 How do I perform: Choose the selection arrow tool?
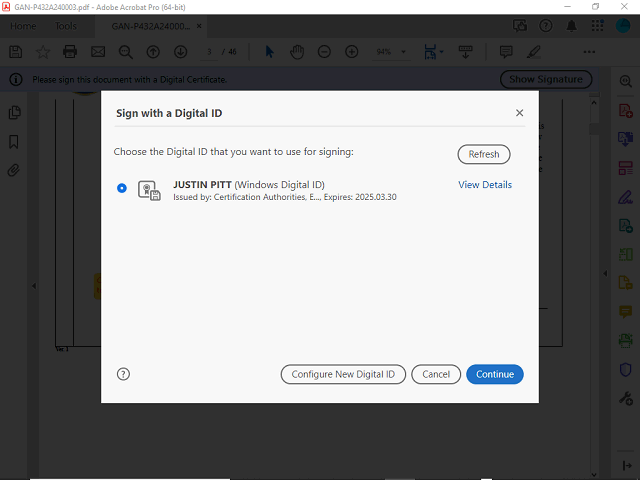click(x=269, y=52)
